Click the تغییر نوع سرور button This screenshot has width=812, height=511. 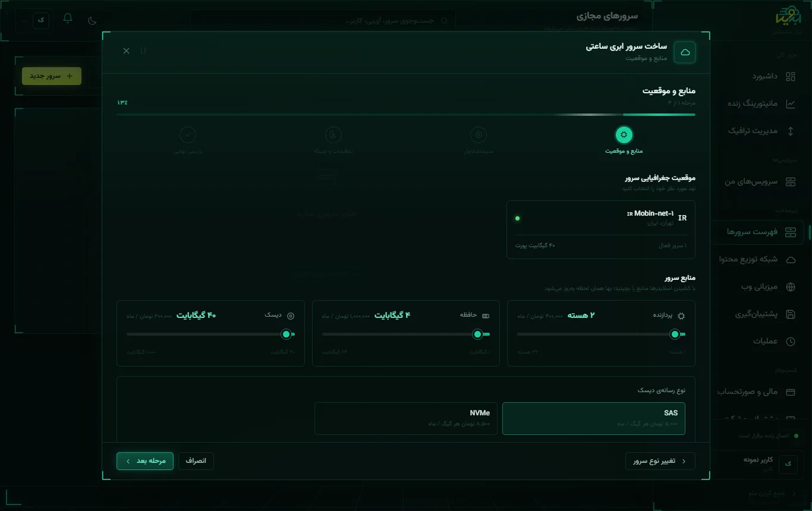tap(660, 461)
